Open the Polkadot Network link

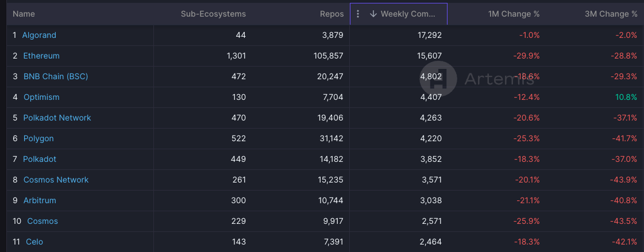57,118
